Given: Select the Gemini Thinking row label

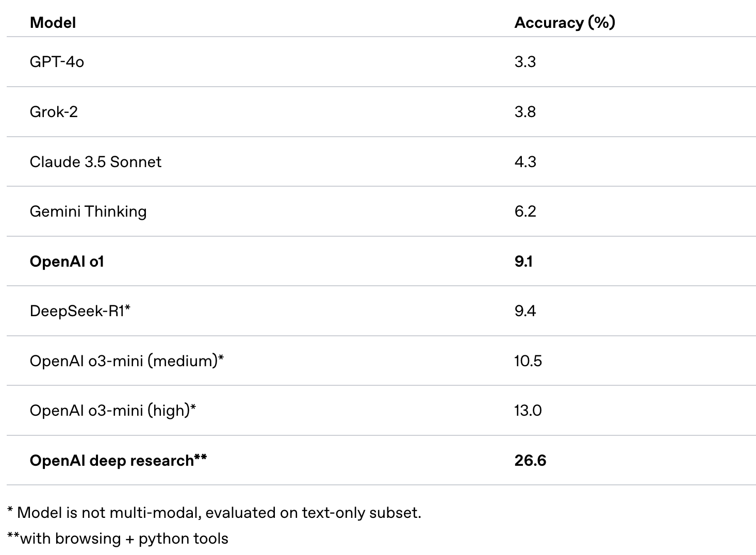Looking at the screenshot, I should [88, 211].
